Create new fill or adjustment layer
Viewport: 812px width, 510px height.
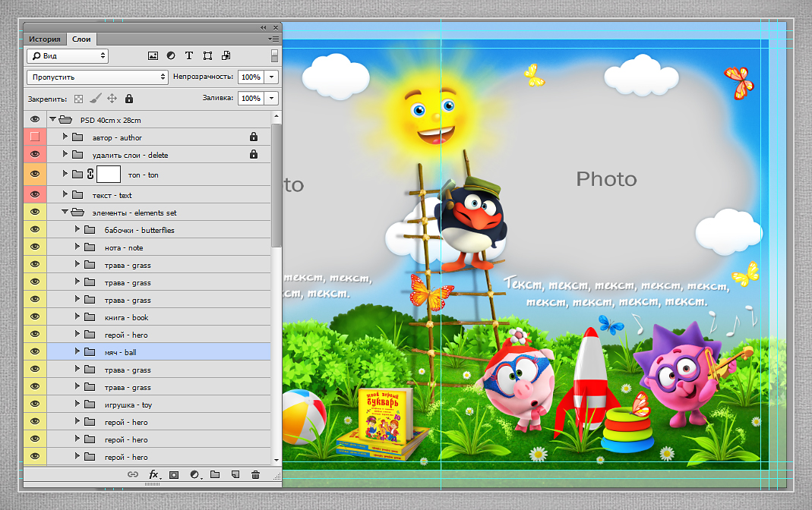tap(194, 474)
